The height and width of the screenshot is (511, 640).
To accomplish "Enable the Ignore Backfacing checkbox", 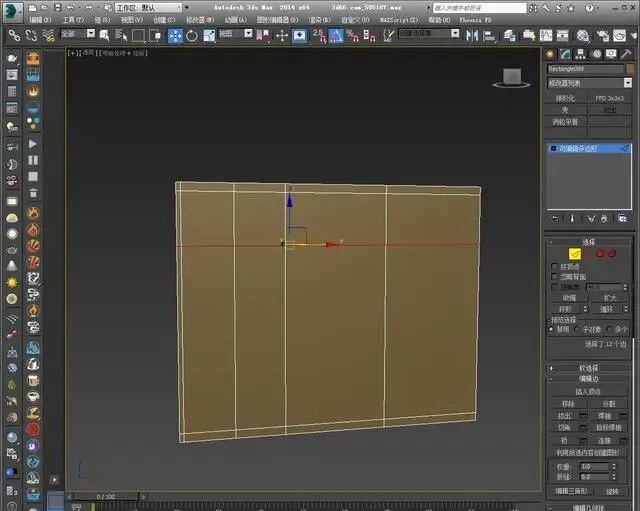I will 554,277.
